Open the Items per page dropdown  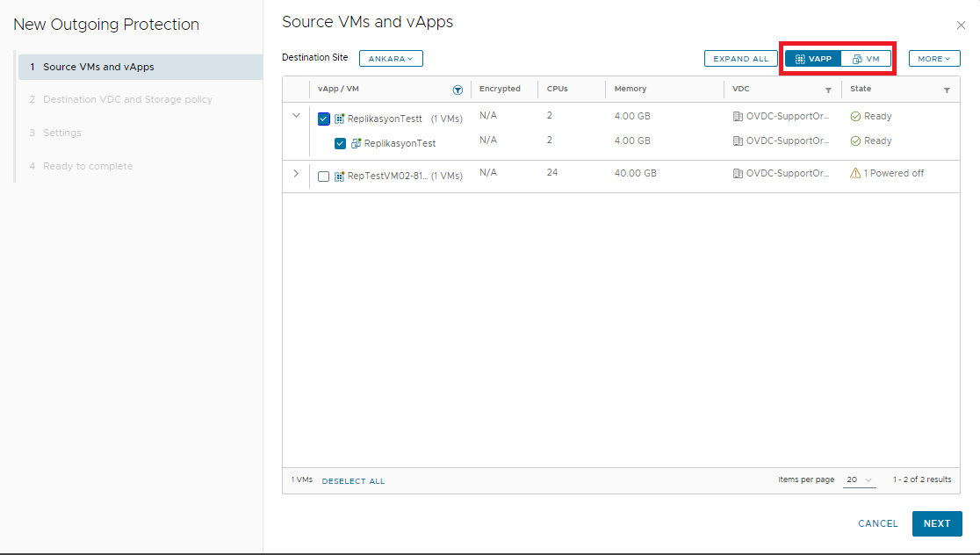click(x=860, y=479)
